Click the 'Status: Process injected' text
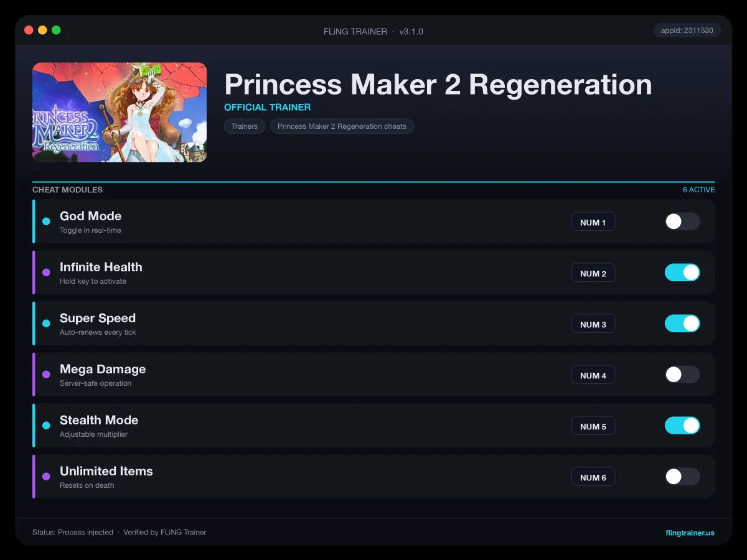The image size is (747, 560). click(73, 533)
